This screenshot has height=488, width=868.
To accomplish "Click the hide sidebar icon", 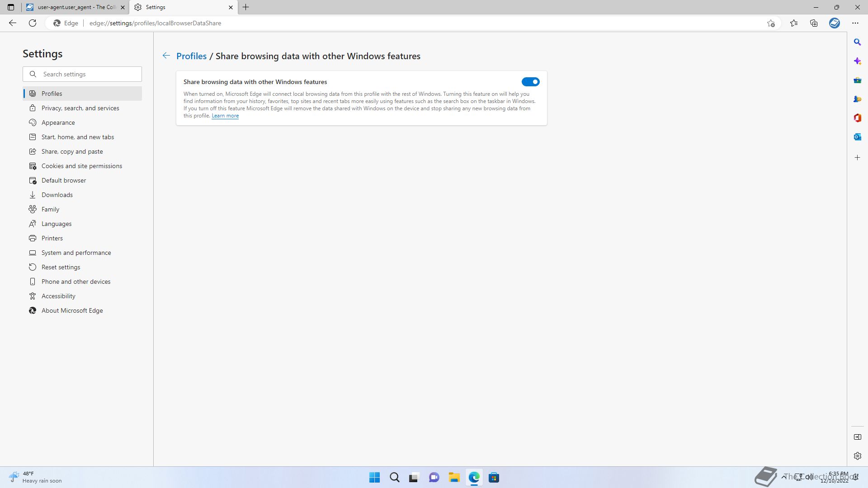I will tap(858, 437).
